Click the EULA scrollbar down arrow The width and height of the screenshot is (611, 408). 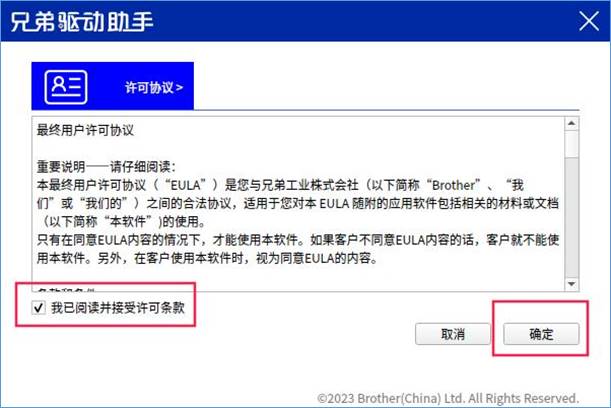coord(572,284)
